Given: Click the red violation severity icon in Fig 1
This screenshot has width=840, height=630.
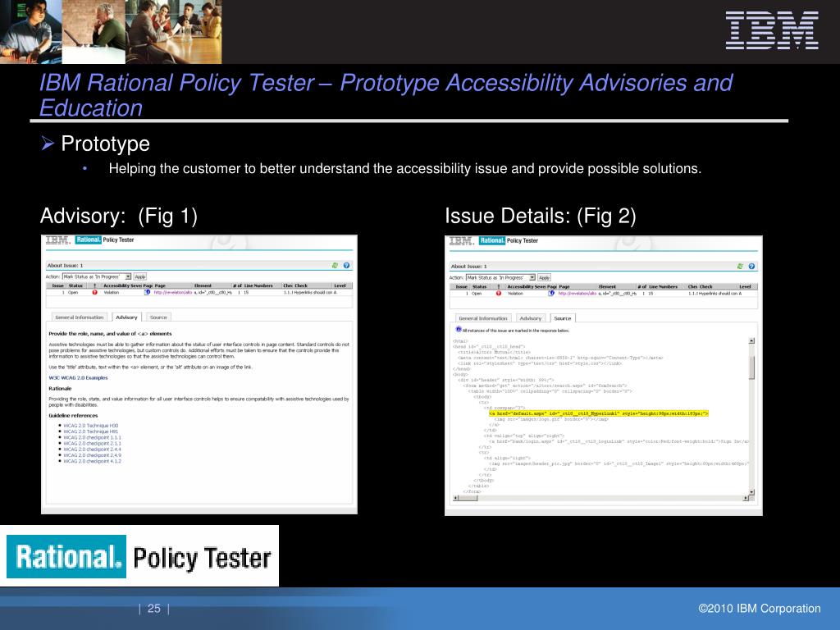Looking at the screenshot, I should point(95,293).
